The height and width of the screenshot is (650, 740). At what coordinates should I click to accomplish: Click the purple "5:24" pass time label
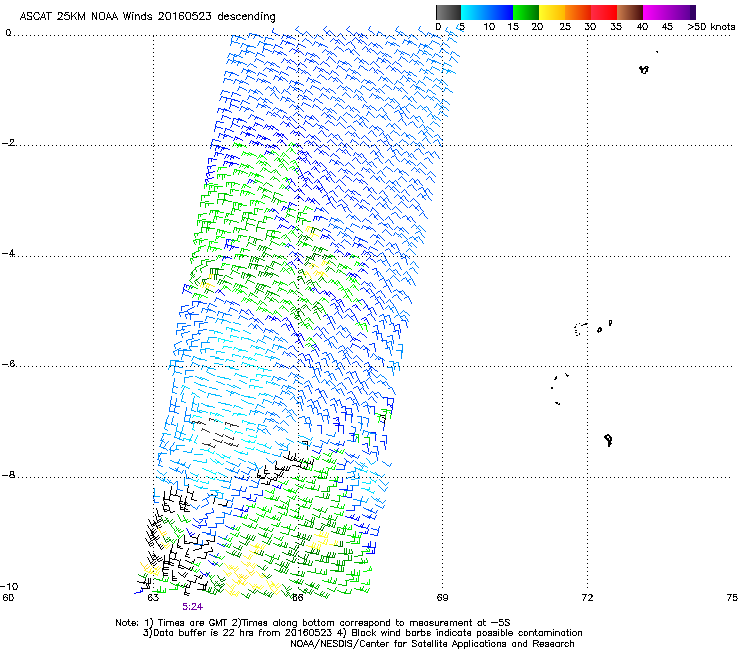click(x=192, y=607)
